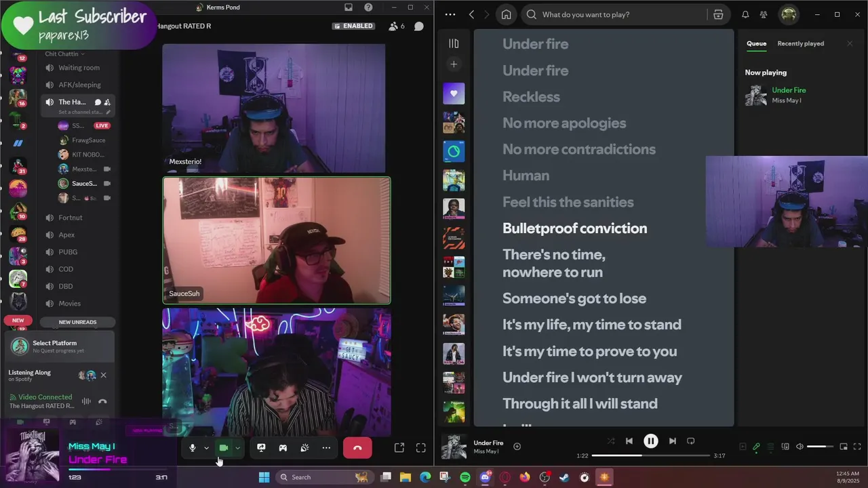This screenshot has width=868, height=488.
Task: Open microphone input options arrow in Discord
Action: click(x=206, y=448)
